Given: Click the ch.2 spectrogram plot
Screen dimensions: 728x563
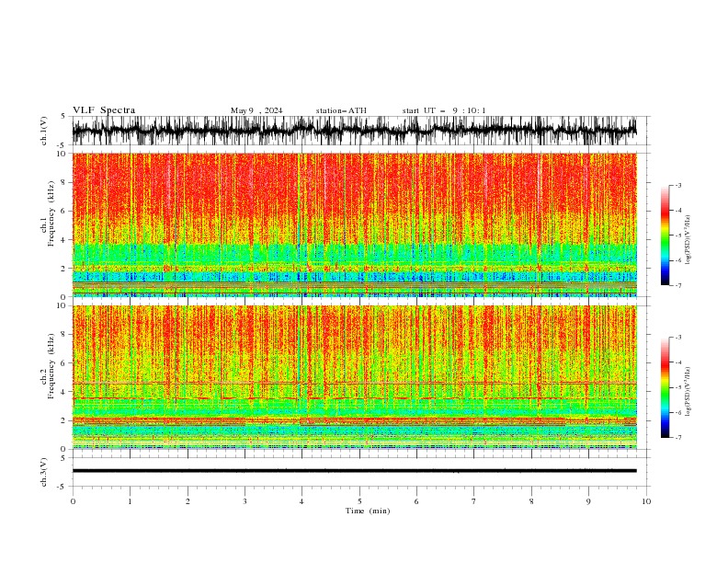Looking at the screenshot, I should [354, 377].
